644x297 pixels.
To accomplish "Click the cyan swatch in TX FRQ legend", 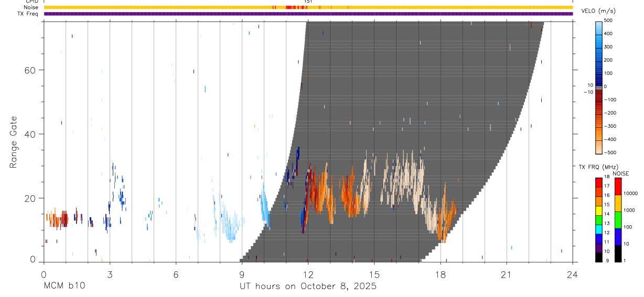I will pos(599,229).
